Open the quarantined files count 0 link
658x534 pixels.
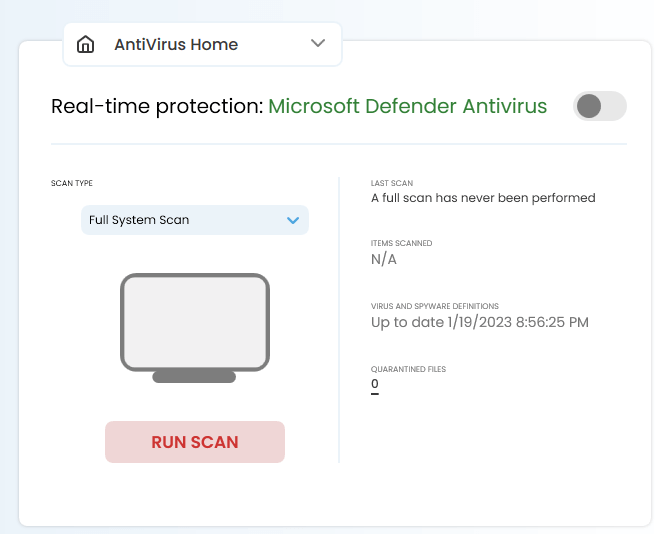tap(375, 384)
